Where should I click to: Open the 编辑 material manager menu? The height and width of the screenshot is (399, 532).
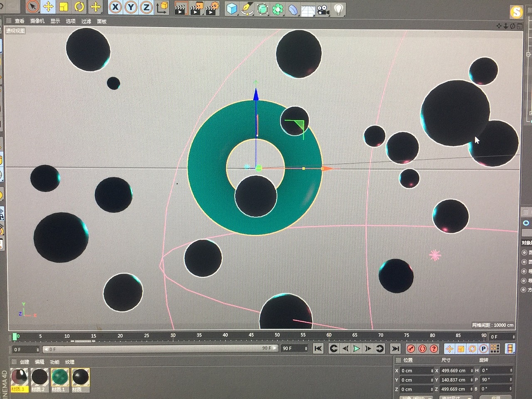39,362
